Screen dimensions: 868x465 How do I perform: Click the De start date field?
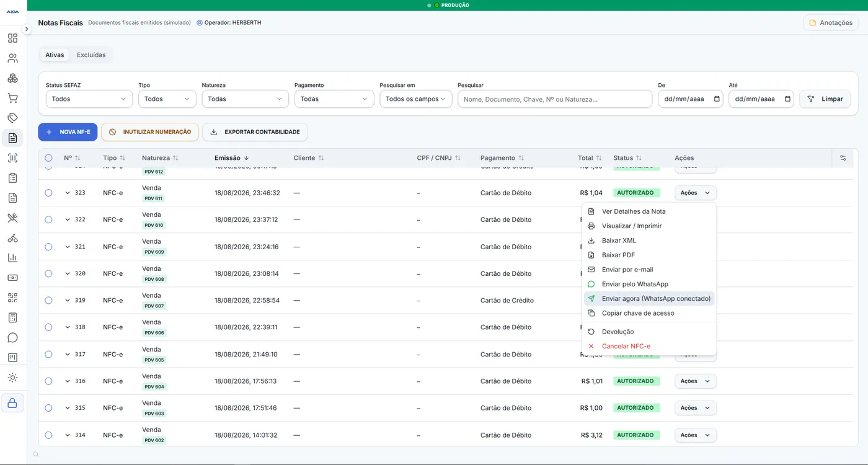click(x=691, y=99)
